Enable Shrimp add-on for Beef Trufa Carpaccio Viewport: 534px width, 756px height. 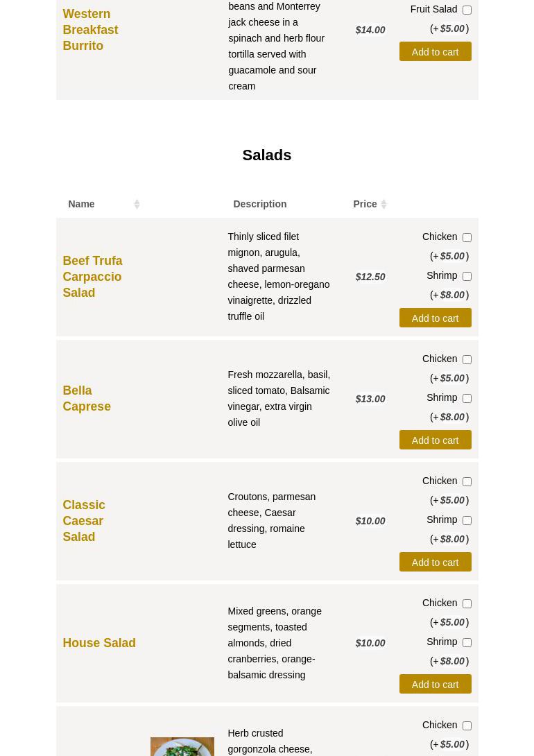[x=467, y=276]
